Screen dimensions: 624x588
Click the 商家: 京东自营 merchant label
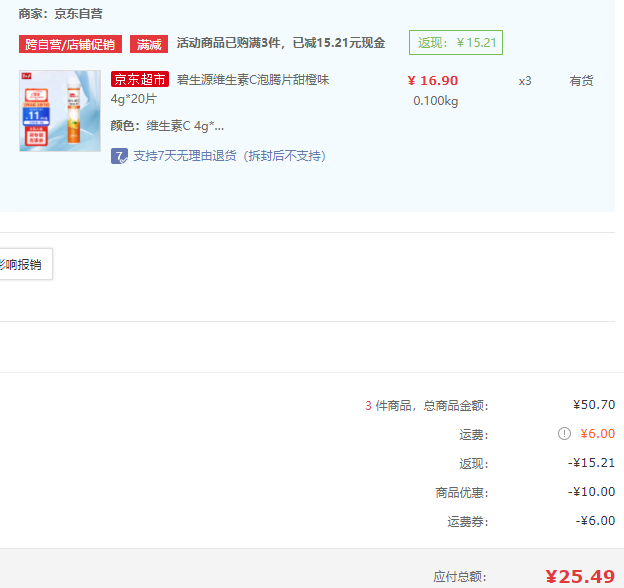pos(60,14)
